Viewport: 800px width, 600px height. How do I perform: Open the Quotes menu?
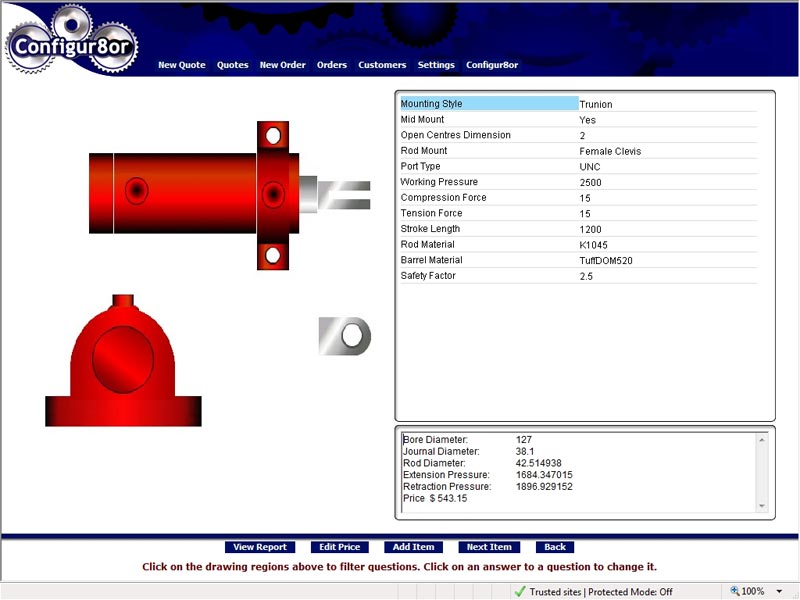click(233, 65)
